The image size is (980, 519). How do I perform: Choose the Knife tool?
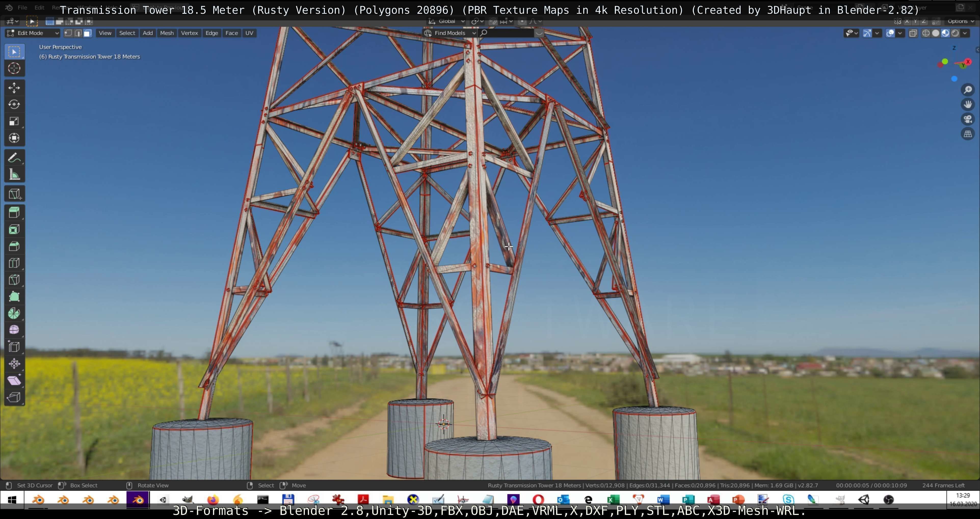click(x=15, y=280)
